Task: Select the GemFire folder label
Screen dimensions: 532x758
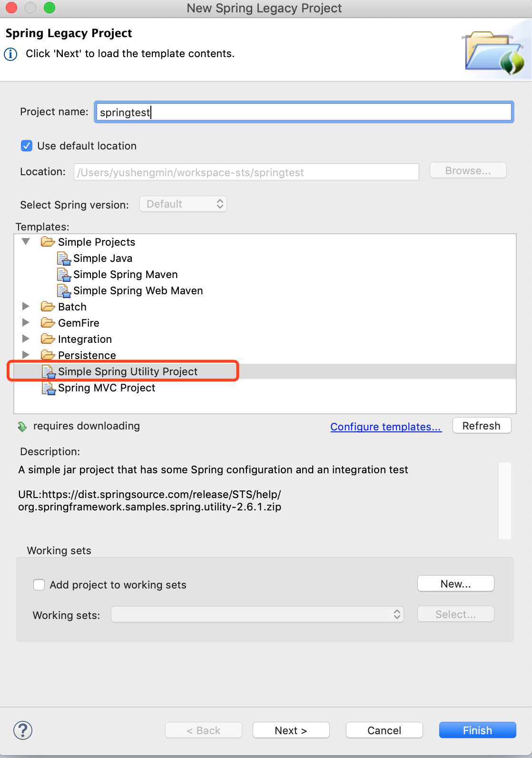Action: tap(79, 323)
